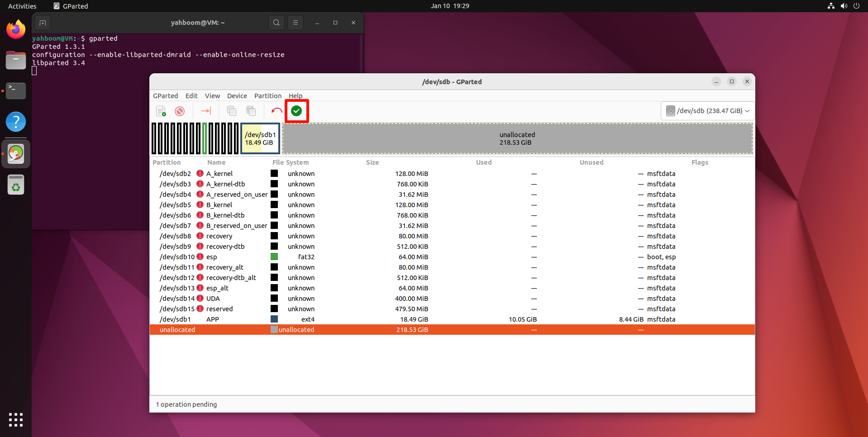Open the /dev/sdb device selector dropdown

click(708, 111)
